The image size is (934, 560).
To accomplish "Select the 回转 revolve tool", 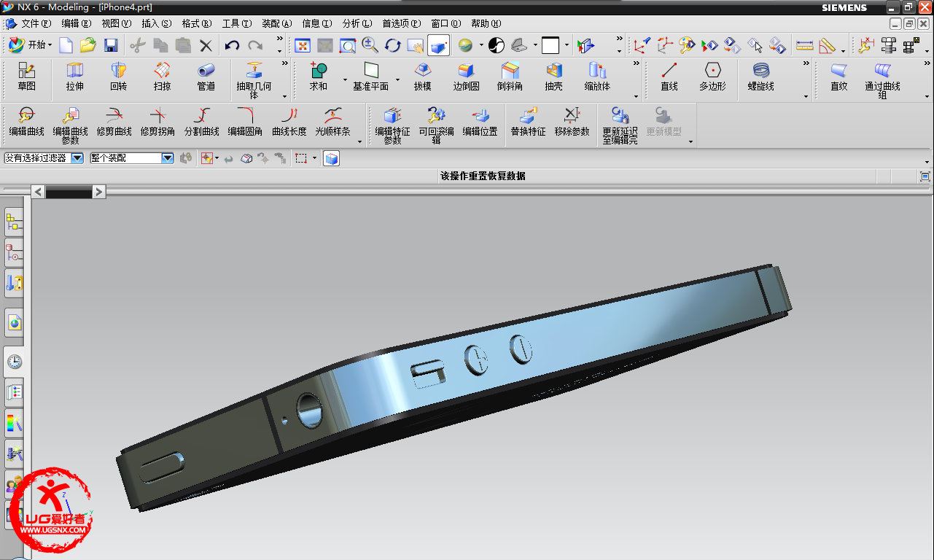I will [118, 77].
